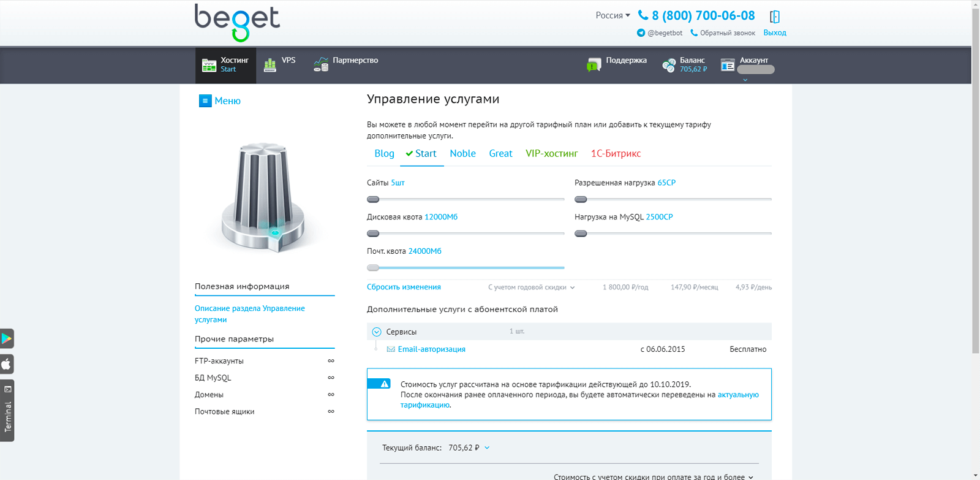
Task: Open the Аккаунт card icon
Action: pos(728,65)
